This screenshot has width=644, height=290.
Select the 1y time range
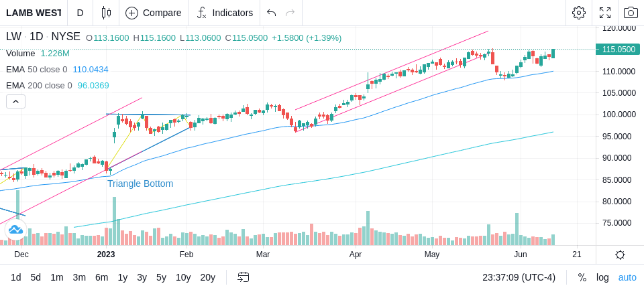click(122, 278)
